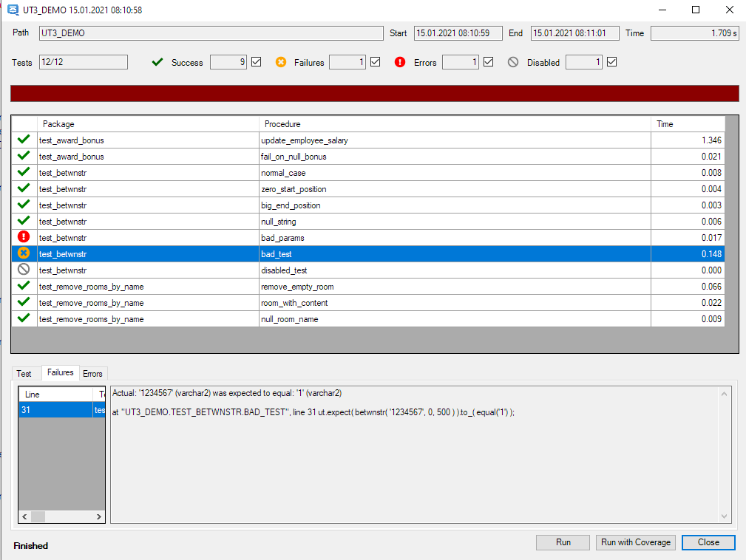Image resolution: width=746 pixels, height=560 pixels.
Task: Select the bad_test procedure cell
Action: click(455, 254)
